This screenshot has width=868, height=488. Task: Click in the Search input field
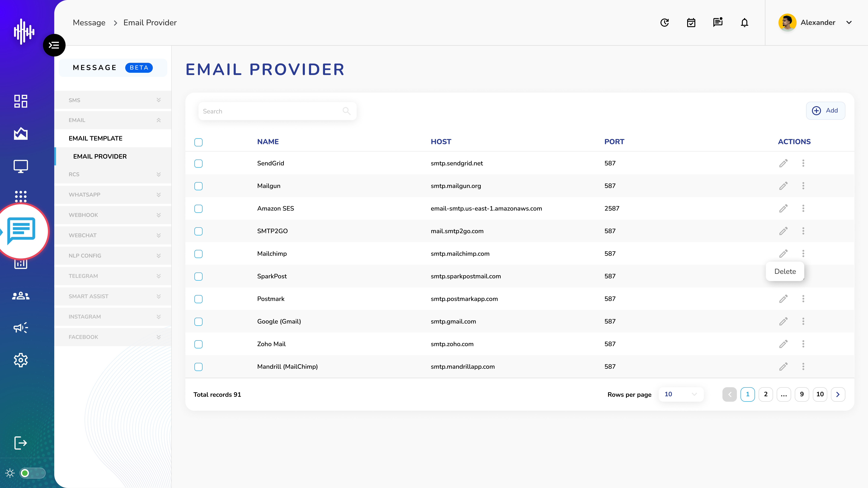pos(277,111)
